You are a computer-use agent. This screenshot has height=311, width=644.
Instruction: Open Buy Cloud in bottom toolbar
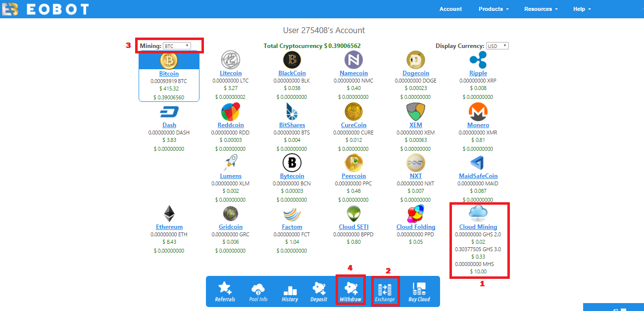pyautogui.click(x=419, y=292)
